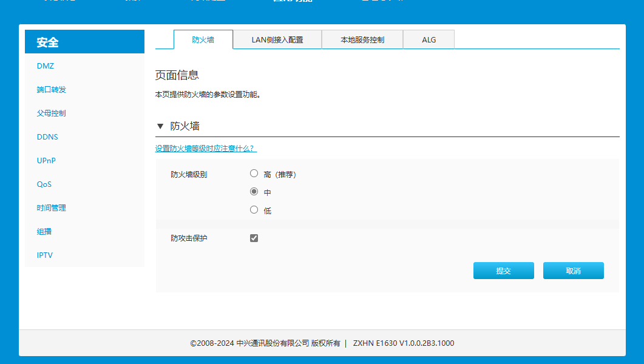Viewport: 644px width, 364px height.
Task: Open the 本地服务控制 tab
Action: 362,39
